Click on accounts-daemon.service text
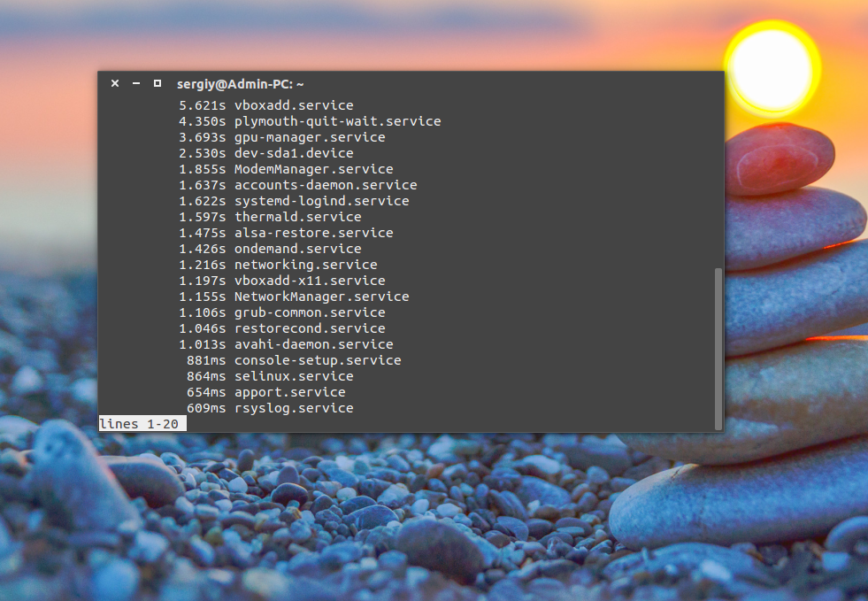868x601 pixels. (325, 185)
